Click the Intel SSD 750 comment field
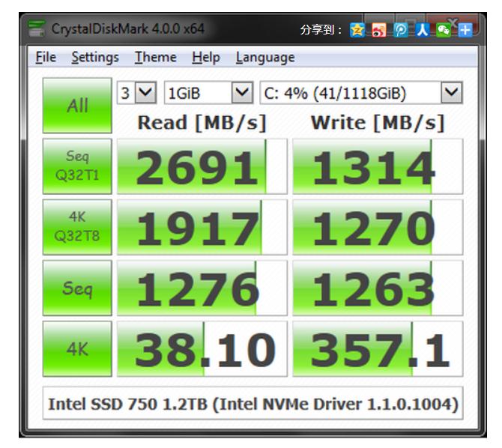The height and width of the screenshot is (448, 502). pos(252,403)
